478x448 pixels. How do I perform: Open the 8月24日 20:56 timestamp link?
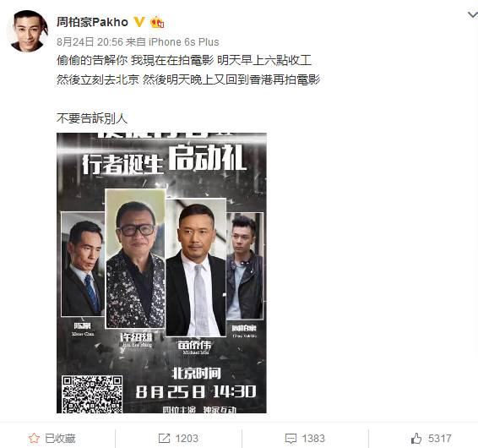click(90, 42)
